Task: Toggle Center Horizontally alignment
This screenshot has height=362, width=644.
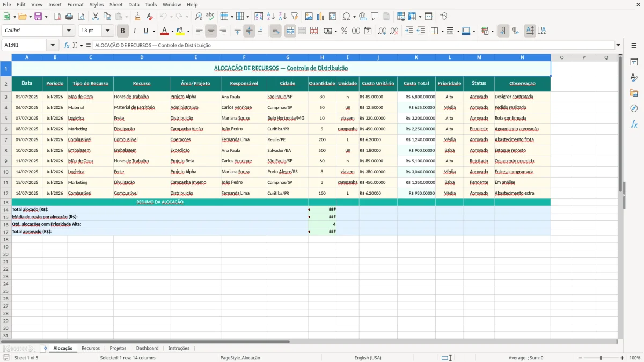Action: pyautogui.click(x=211, y=31)
